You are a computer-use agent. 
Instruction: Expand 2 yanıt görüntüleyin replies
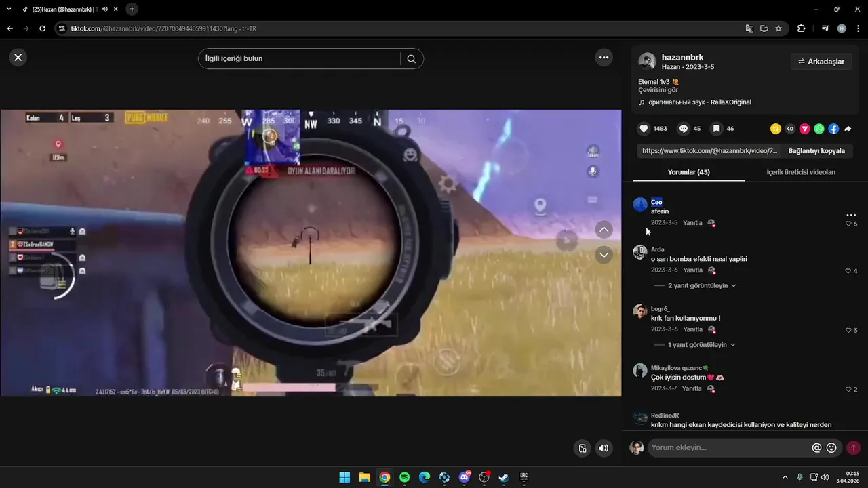702,286
